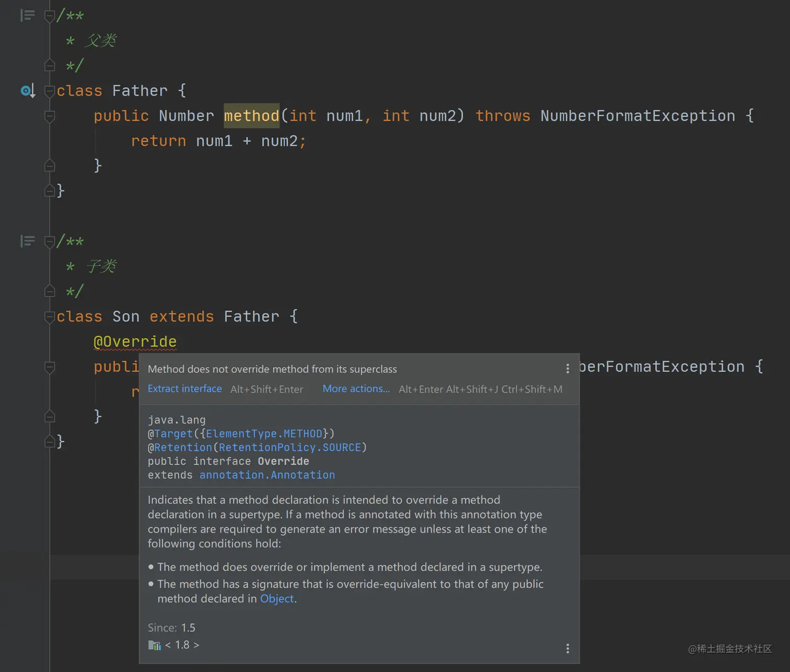
Task: Follow the RetentionPolicy.SOURCE link
Action: (289, 447)
